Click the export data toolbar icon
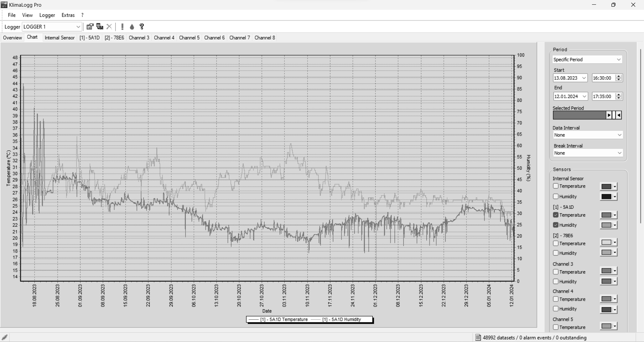This screenshot has width=644, height=342. [x=100, y=27]
